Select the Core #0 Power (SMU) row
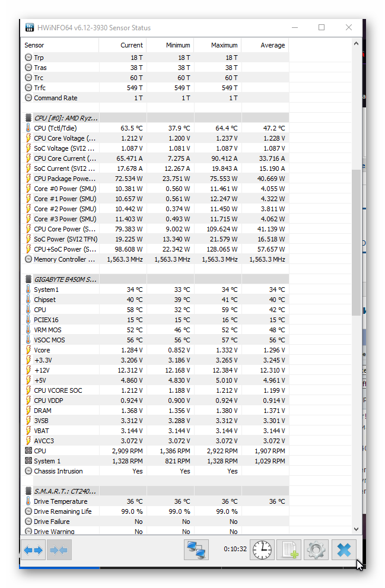The image size is (385, 588). tap(155, 189)
